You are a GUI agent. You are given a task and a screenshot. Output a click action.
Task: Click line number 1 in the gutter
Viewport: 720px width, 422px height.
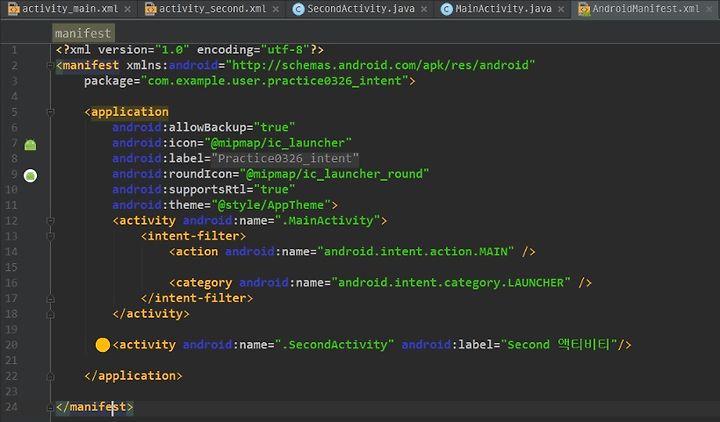[x=14, y=50]
